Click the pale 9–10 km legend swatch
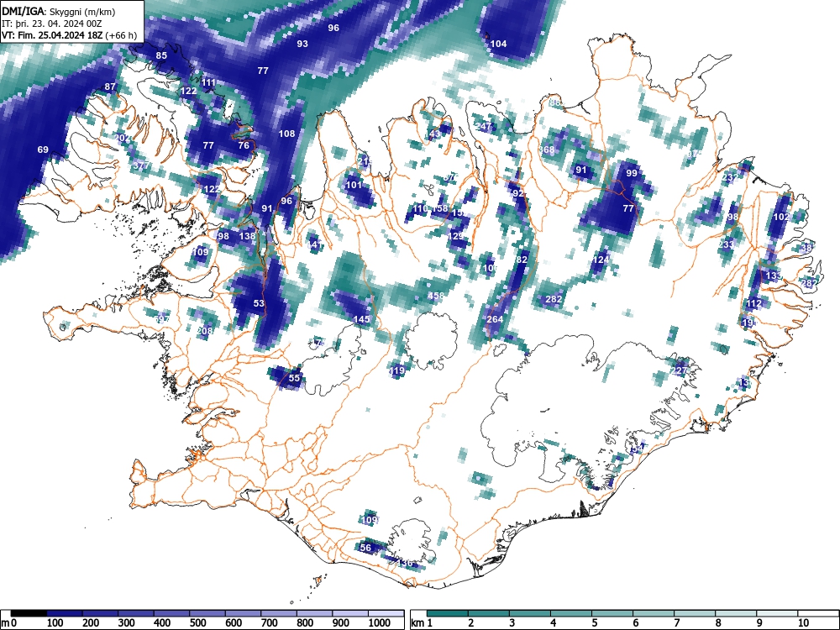This screenshot has width=840, height=630. (x=777, y=612)
